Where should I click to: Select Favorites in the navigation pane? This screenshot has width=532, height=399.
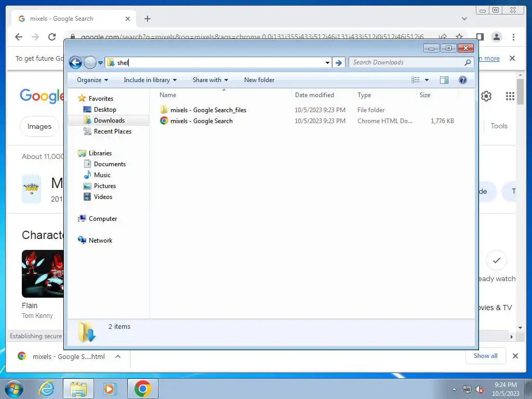tap(101, 99)
